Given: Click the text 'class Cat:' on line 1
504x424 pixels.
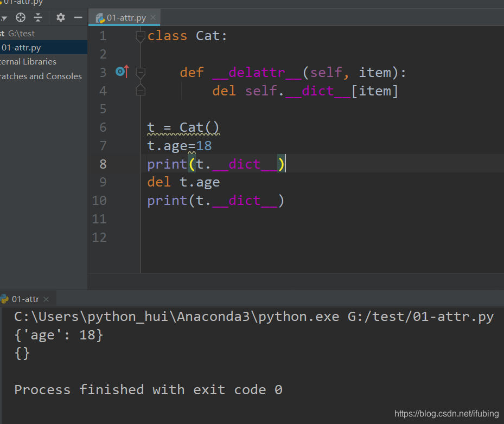Looking at the screenshot, I should (187, 36).
